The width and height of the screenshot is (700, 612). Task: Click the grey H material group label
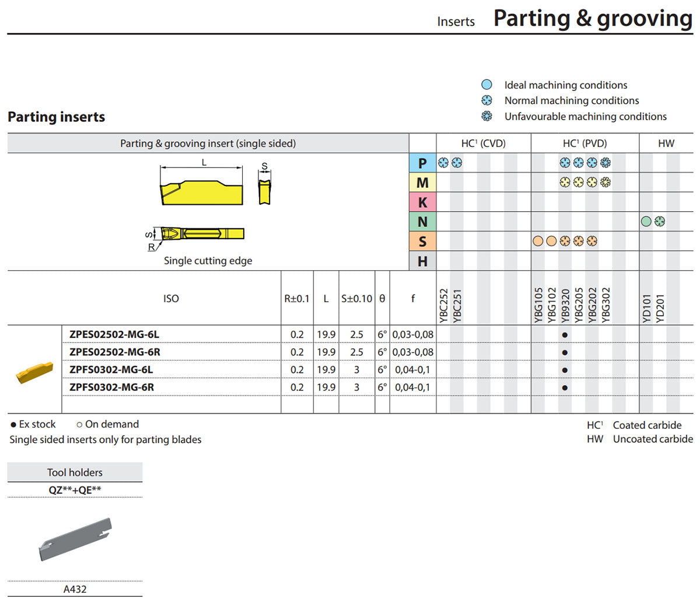423,261
